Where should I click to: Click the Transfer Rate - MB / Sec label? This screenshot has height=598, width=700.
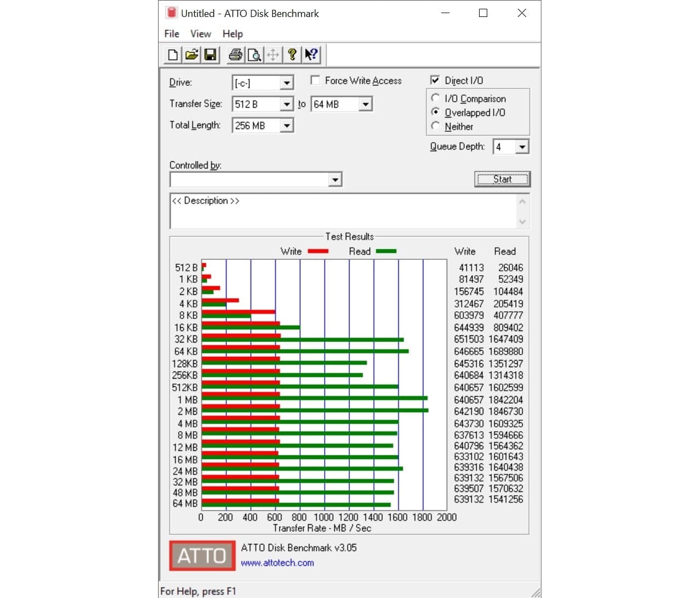(x=322, y=528)
